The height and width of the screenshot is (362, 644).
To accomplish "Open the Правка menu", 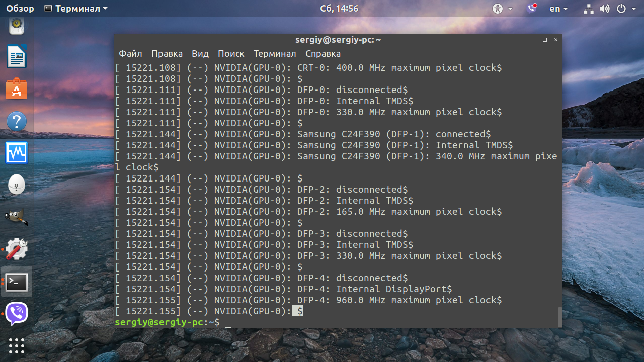I will pos(167,53).
